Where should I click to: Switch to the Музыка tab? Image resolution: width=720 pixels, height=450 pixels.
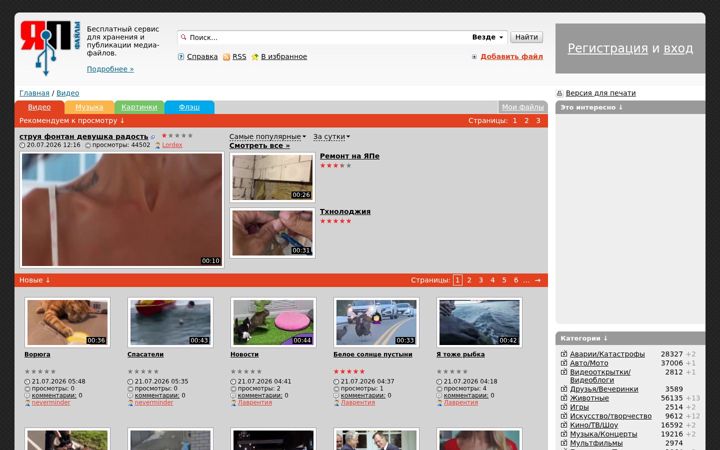[x=89, y=107]
